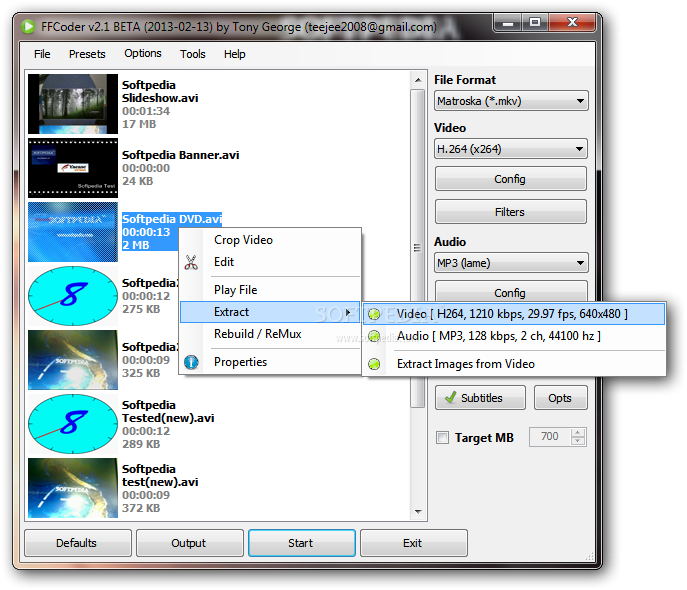This screenshot has width=687, height=590.
Task: Click the scissors icon beside Edit
Action: click(x=191, y=262)
